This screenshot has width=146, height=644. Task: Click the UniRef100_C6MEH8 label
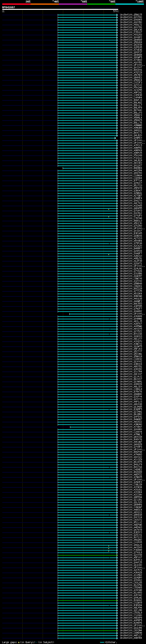tap(131, 633)
